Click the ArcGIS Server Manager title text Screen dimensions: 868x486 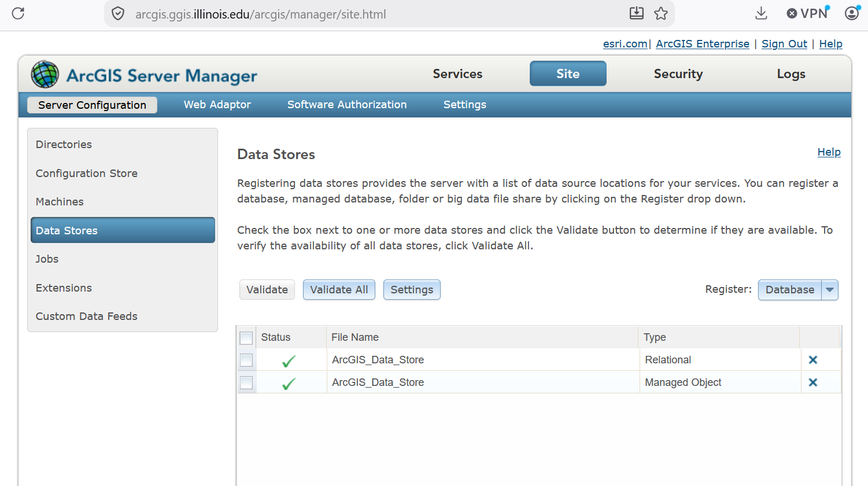click(162, 76)
